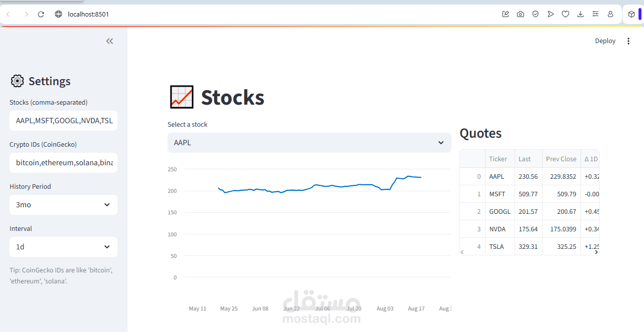Viewport: 644px width, 332px height.
Task: Reload the page
Action: click(41, 14)
